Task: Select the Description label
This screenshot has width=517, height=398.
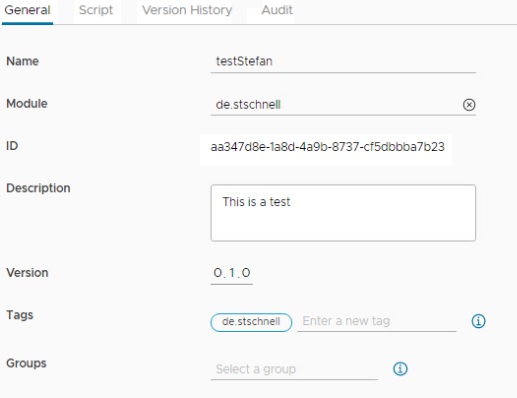Action: [x=38, y=188]
